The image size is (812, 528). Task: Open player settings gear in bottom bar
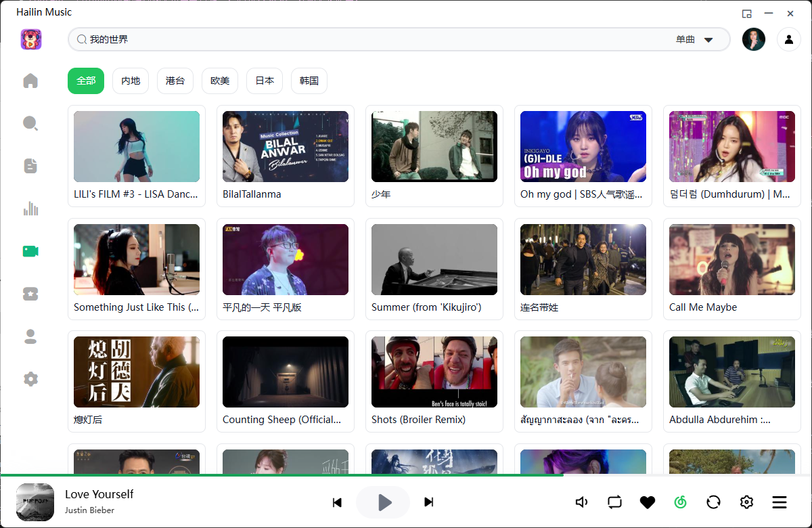(x=746, y=502)
